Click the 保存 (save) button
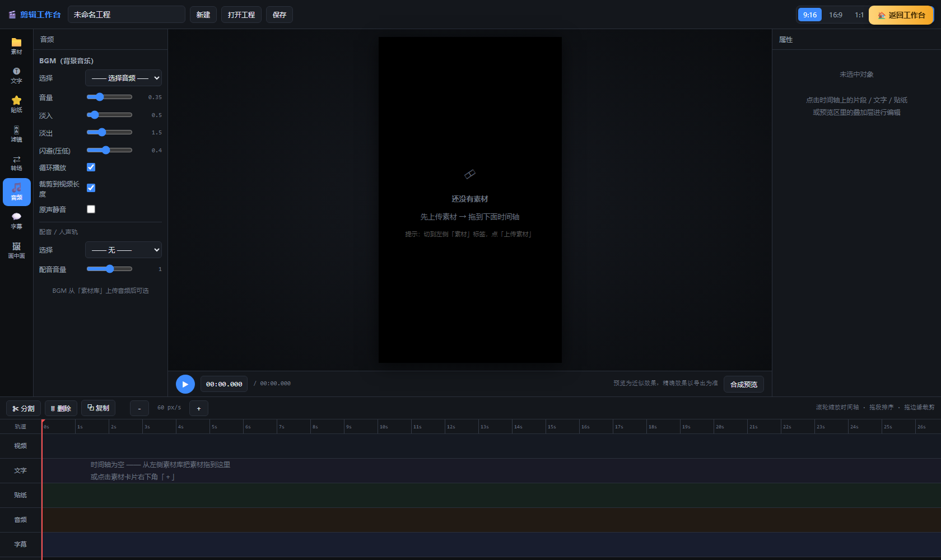The height and width of the screenshot is (560, 941). click(x=279, y=15)
